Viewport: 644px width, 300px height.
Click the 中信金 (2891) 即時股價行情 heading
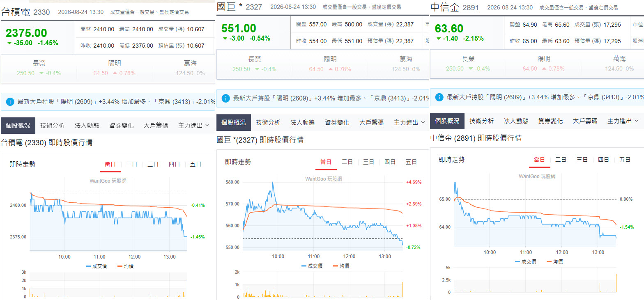click(x=476, y=138)
